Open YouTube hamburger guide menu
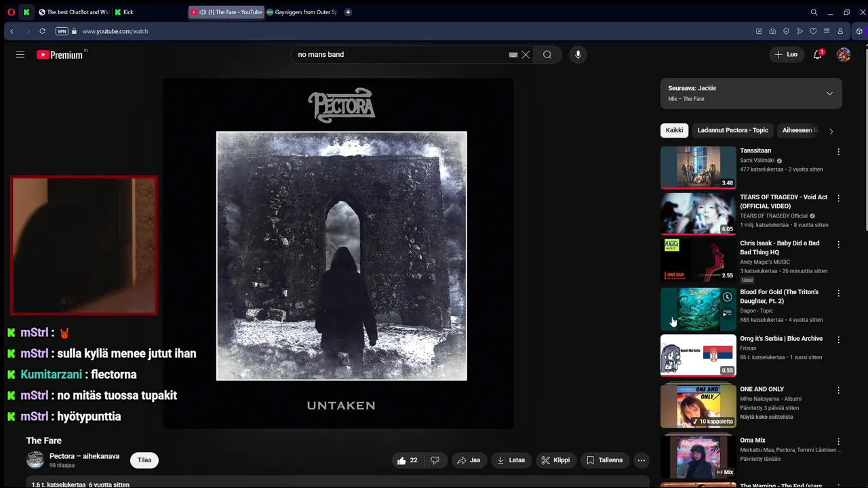Screen dimensions: 868x488 pos(20,54)
